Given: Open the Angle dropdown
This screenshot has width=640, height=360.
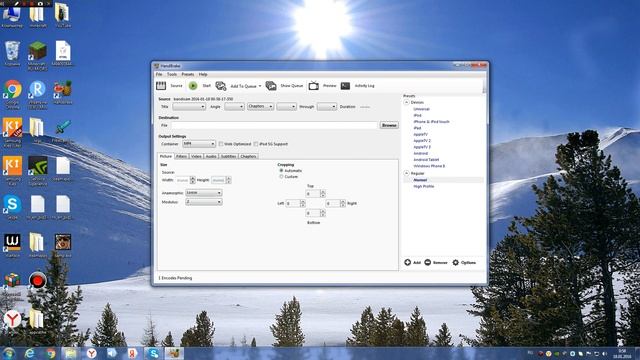Looking at the screenshot, I should tap(234, 107).
